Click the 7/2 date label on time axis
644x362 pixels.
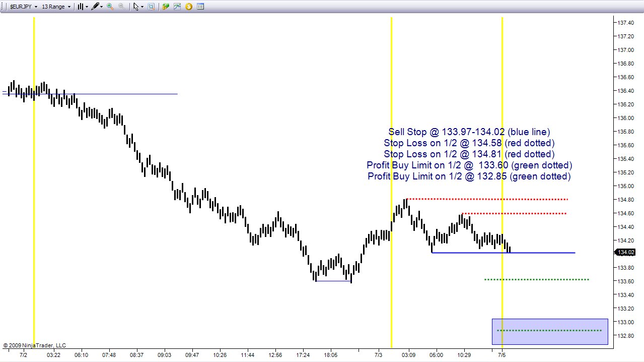click(23, 355)
